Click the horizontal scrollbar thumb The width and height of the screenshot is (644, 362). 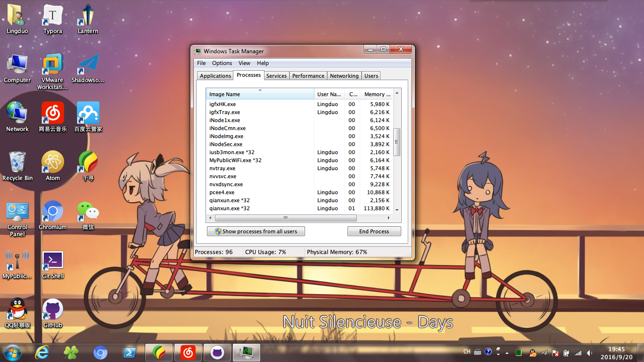point(286,218)
